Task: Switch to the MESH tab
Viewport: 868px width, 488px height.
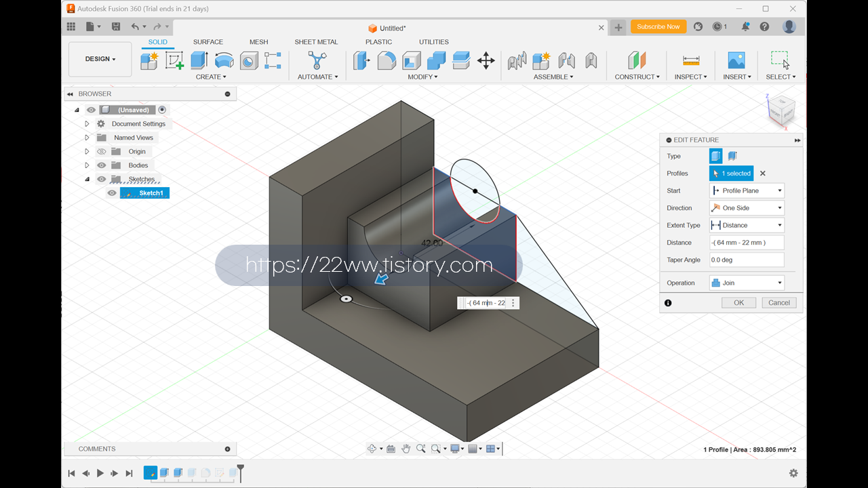Action: [x=258, y=42]
